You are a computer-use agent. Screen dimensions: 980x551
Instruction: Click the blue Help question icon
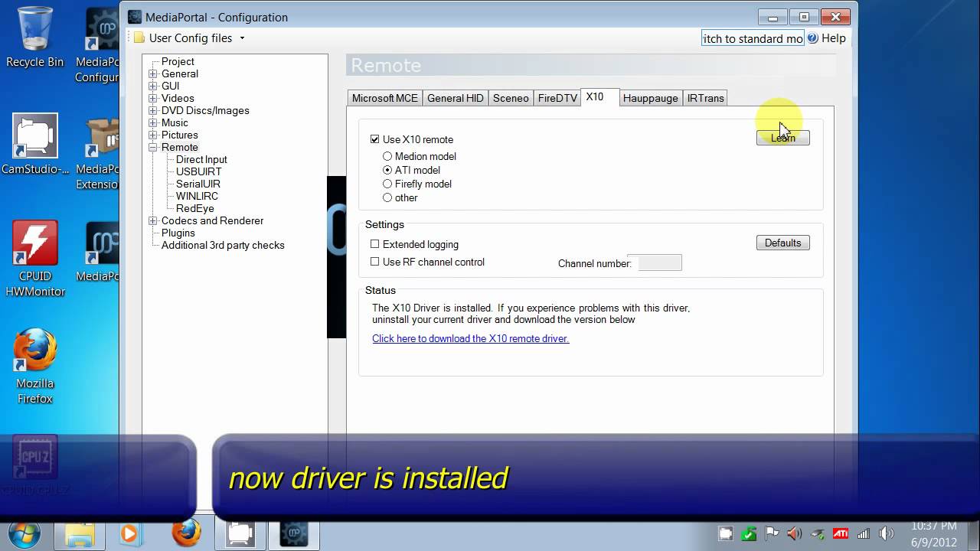(x=812, y=38)
